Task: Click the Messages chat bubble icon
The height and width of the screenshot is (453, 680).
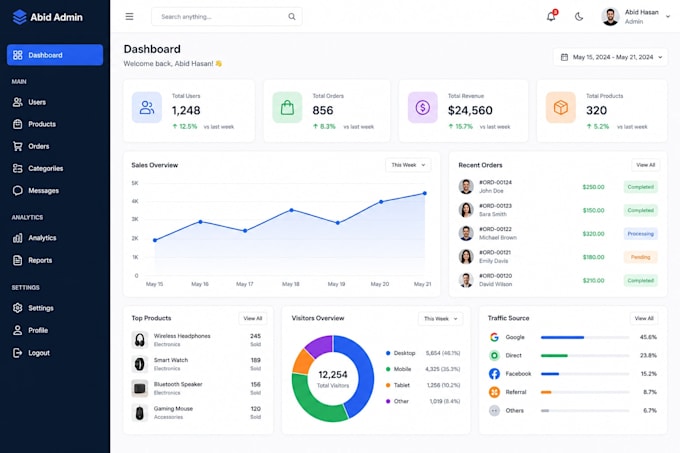Action: [17, 190]
